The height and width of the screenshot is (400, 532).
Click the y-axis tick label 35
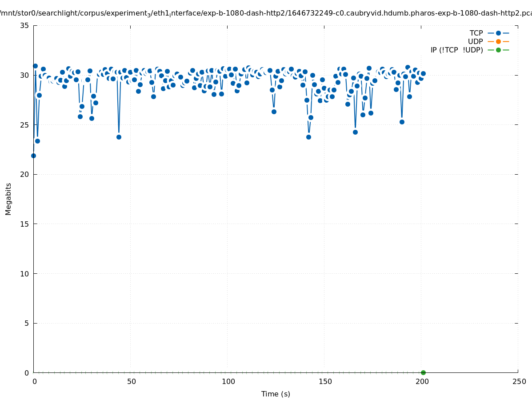[25, 25]
